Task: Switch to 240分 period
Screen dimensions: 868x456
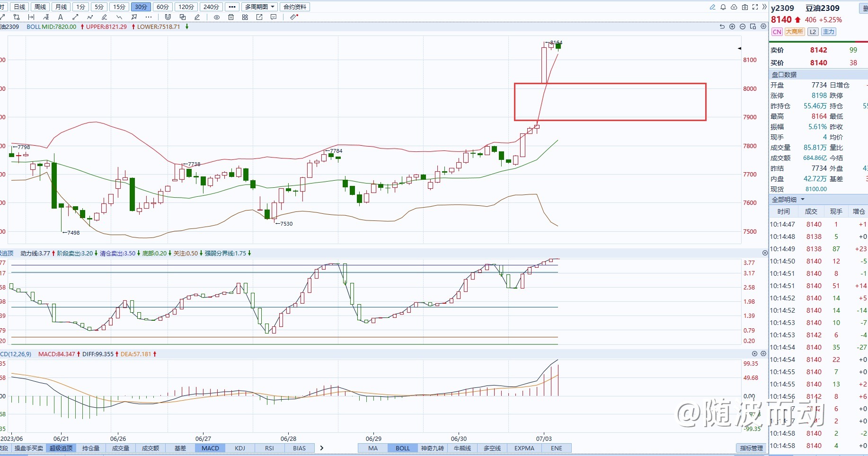Action: (211, 7)
